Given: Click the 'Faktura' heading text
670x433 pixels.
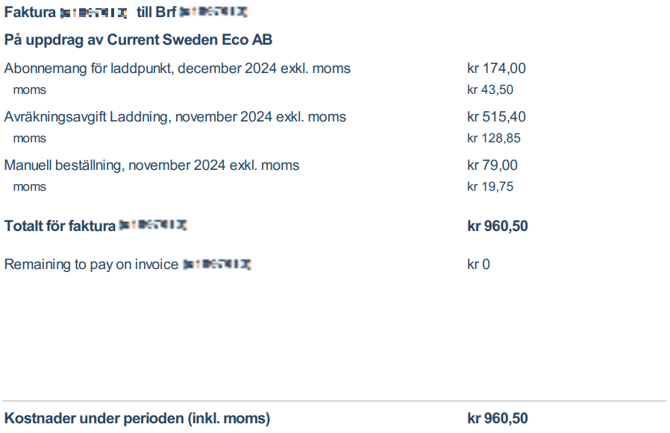Looking at the screenshot, I should 30,13.
